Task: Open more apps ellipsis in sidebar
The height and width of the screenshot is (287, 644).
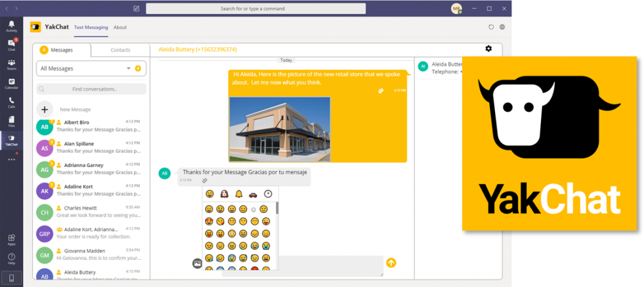Action: click(11, 160)
